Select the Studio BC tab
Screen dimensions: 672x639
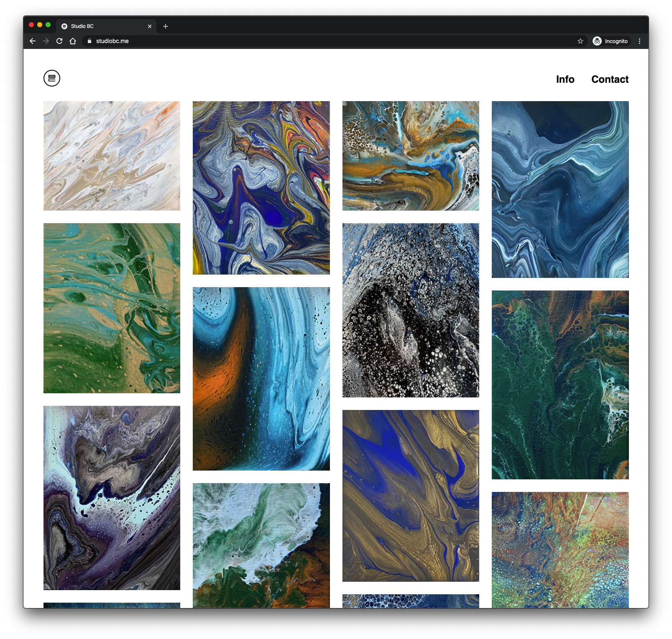point(106,26)
